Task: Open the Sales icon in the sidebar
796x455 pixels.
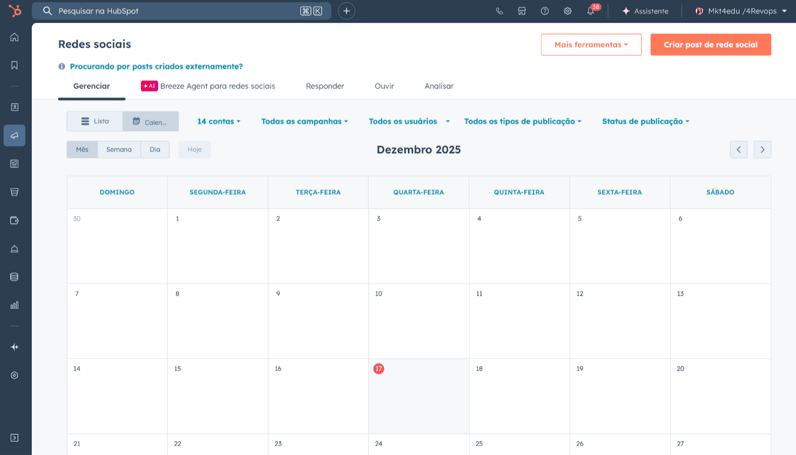Action: 14,192
